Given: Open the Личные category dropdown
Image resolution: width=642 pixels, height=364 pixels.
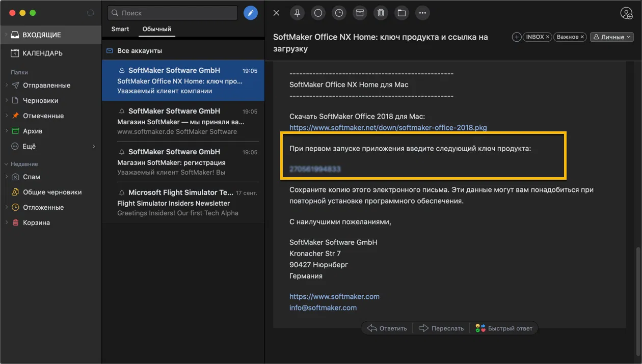Looking at the screenshot, I should (611, 37).
